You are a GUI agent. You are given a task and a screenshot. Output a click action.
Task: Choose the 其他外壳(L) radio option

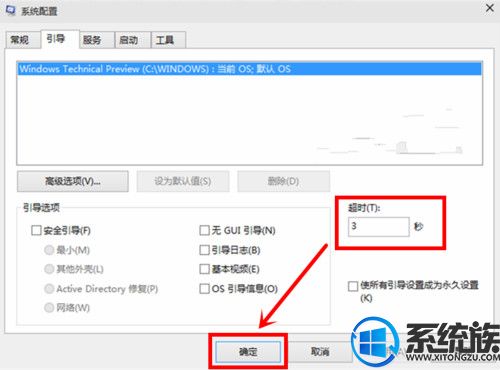[49, 269]
